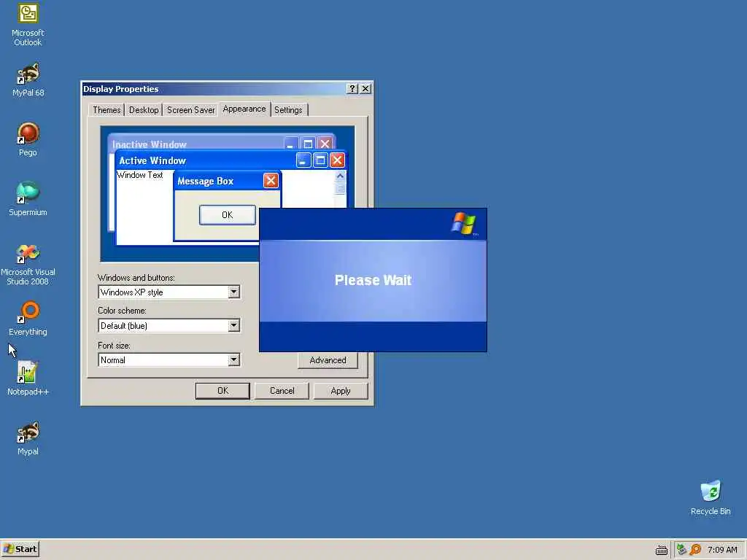Viewport: 747px width, 560px height.
Task: Expand the Windows and buttons dropdown
Action: (x=233, y=292)
